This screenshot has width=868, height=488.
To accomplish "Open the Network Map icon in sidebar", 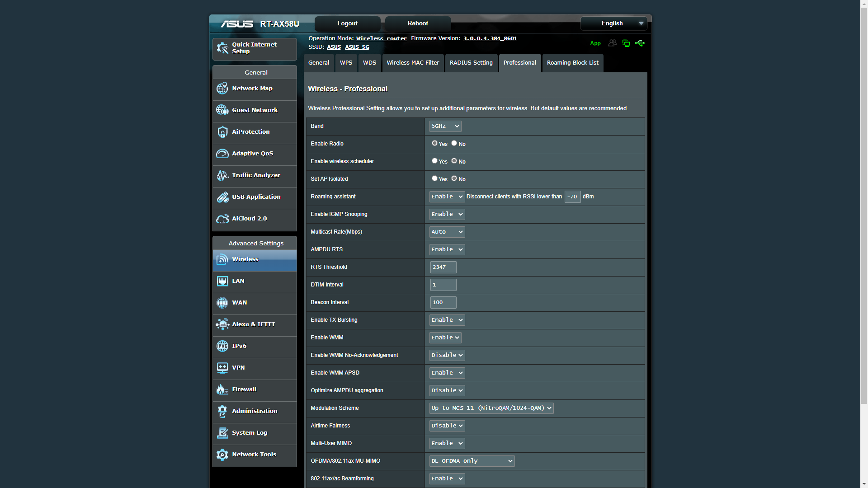I will coord(222,89).
